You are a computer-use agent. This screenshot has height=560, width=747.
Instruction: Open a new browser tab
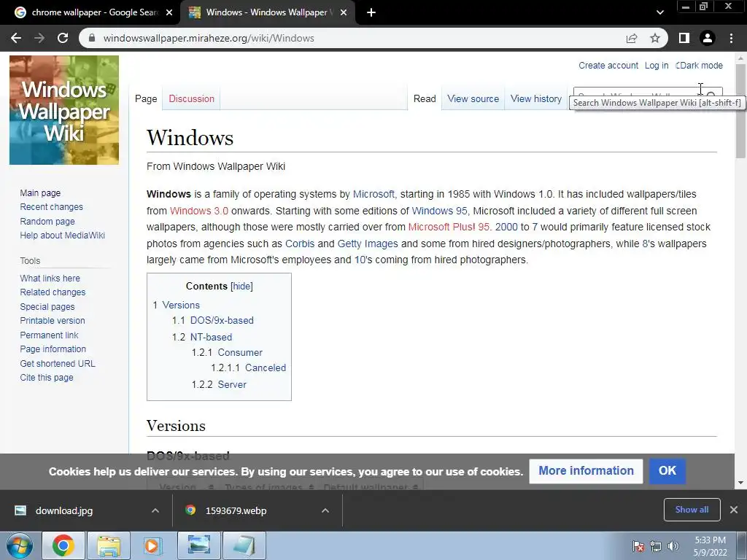pos(371,13)
